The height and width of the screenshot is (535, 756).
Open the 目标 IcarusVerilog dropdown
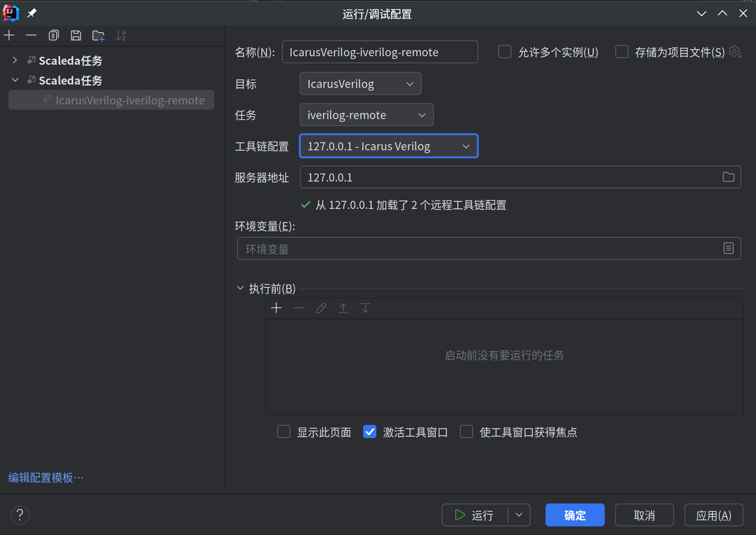click(361, 84)
